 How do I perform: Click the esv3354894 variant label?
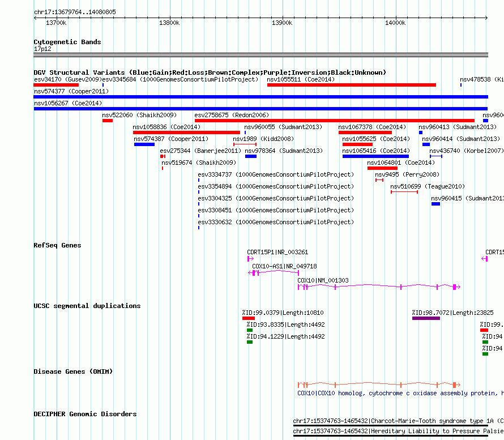click(276, 186)
